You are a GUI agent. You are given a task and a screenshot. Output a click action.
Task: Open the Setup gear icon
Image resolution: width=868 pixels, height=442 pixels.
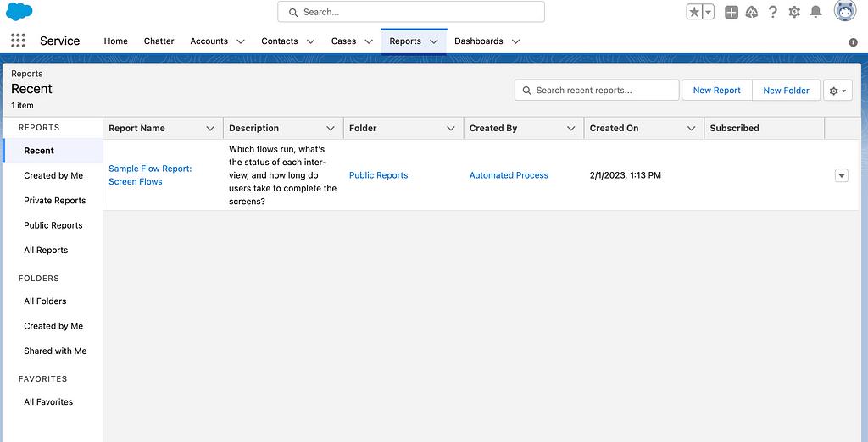coord(794,12)
